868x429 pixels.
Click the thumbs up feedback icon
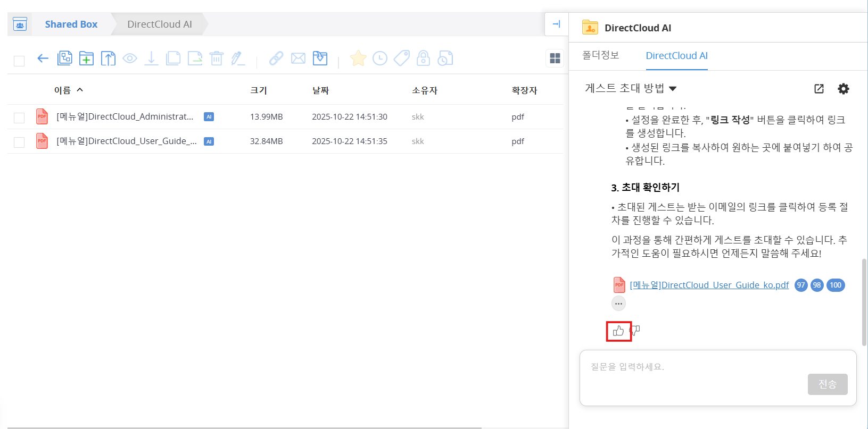coord(618,331)
